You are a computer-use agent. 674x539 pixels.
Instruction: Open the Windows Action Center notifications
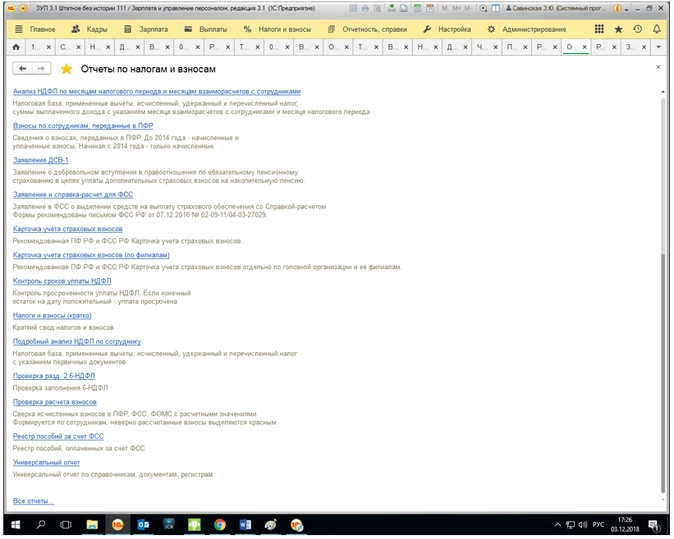655,525
